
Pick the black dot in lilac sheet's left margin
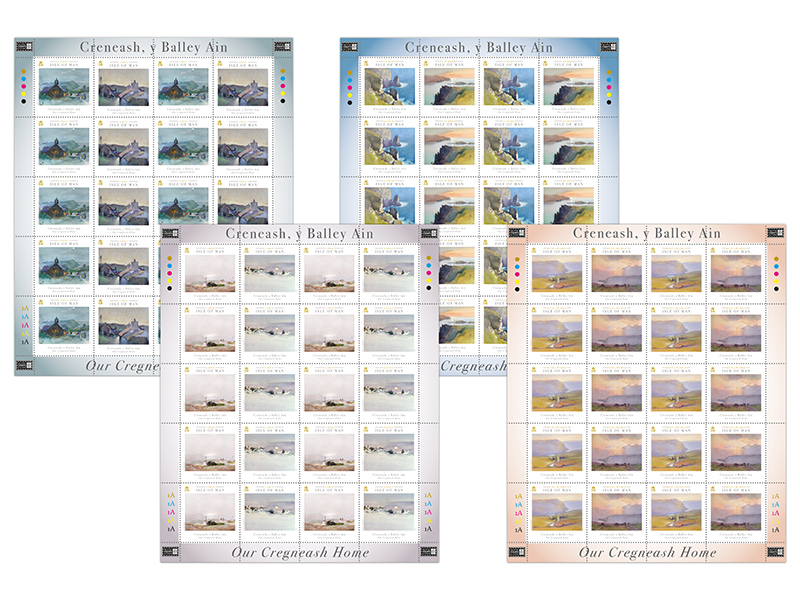click(169, 288)
